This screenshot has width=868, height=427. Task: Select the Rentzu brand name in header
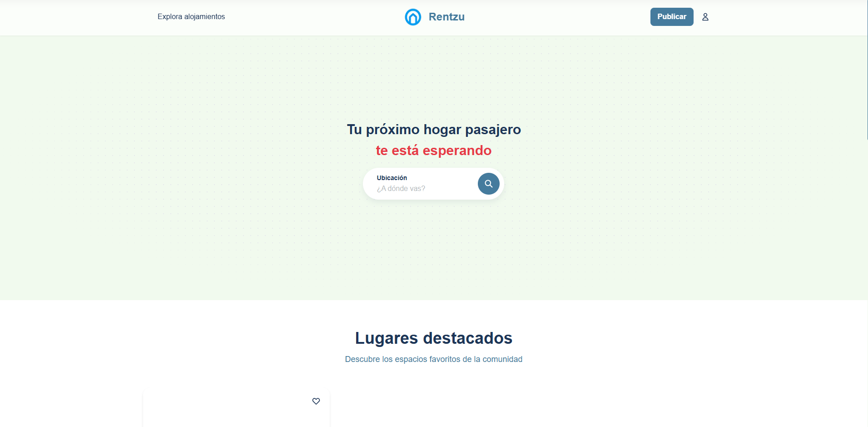click(x=446, y=16)
